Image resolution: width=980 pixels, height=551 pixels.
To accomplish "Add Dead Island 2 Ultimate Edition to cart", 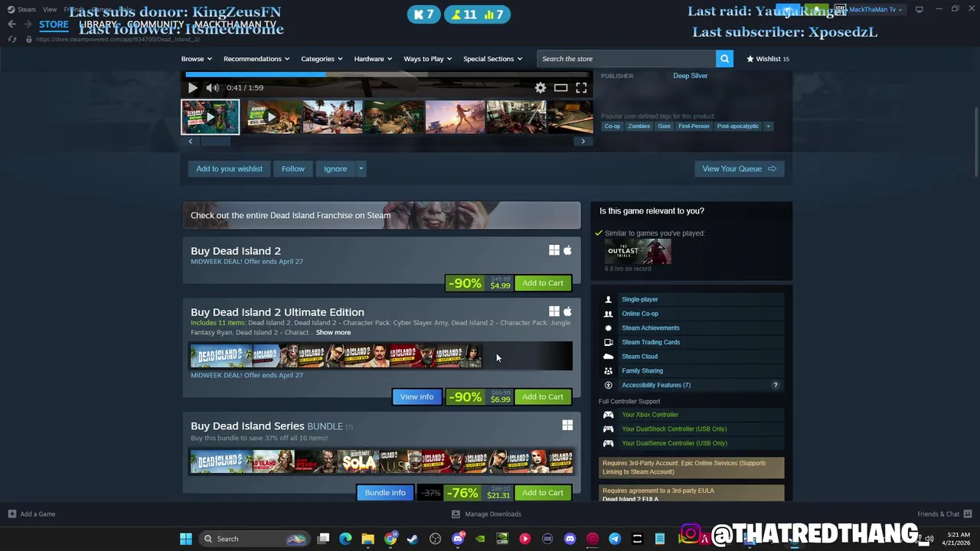I will (543, 397).
